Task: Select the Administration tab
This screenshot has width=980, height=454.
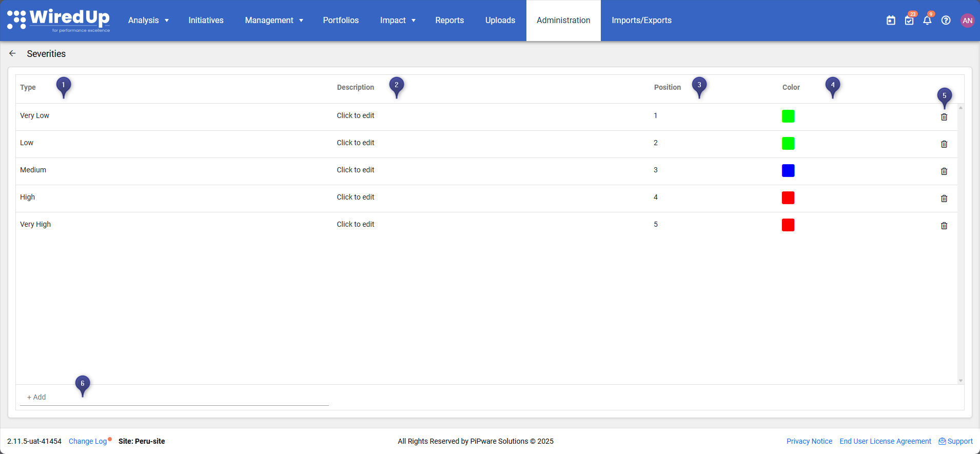Action: (563, 21)
